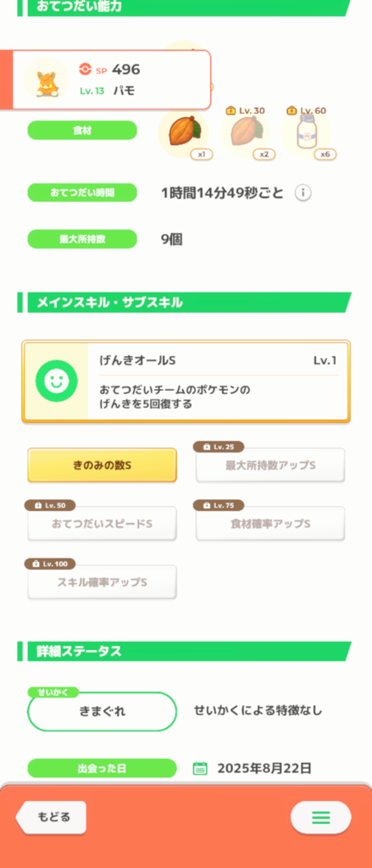Tap the Pawmo portrait icon
372x868 pixels.
click(46, 81)
